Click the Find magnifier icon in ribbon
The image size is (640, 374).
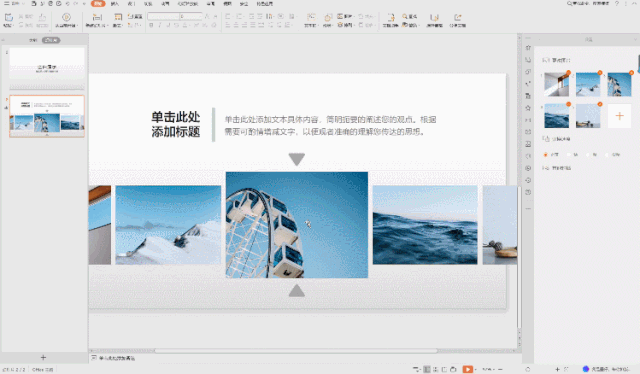pos(404,16)
